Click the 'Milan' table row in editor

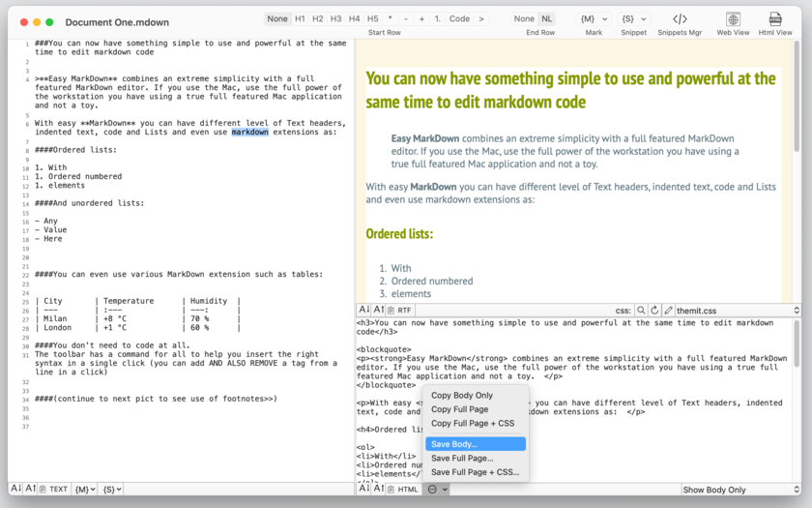click(x=137, y=318)
